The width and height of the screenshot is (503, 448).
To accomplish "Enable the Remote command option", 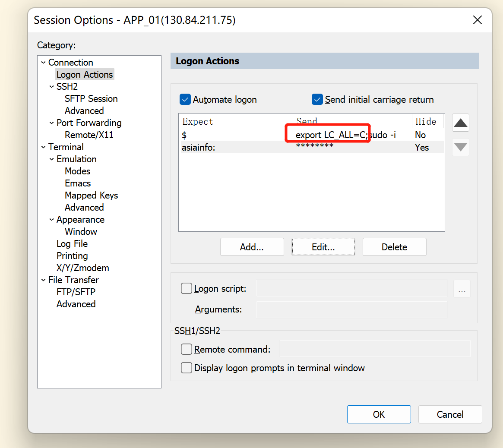I will (x=186, y=349).
